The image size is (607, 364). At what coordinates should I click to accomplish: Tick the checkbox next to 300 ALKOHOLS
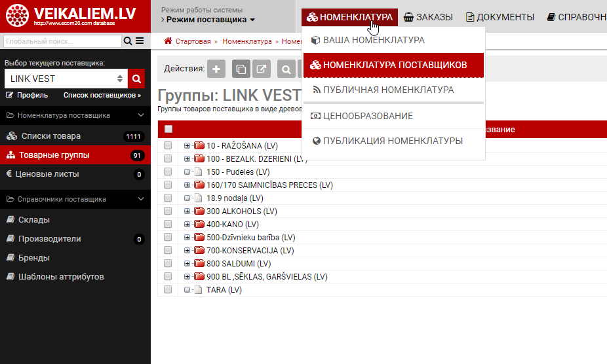168,211
